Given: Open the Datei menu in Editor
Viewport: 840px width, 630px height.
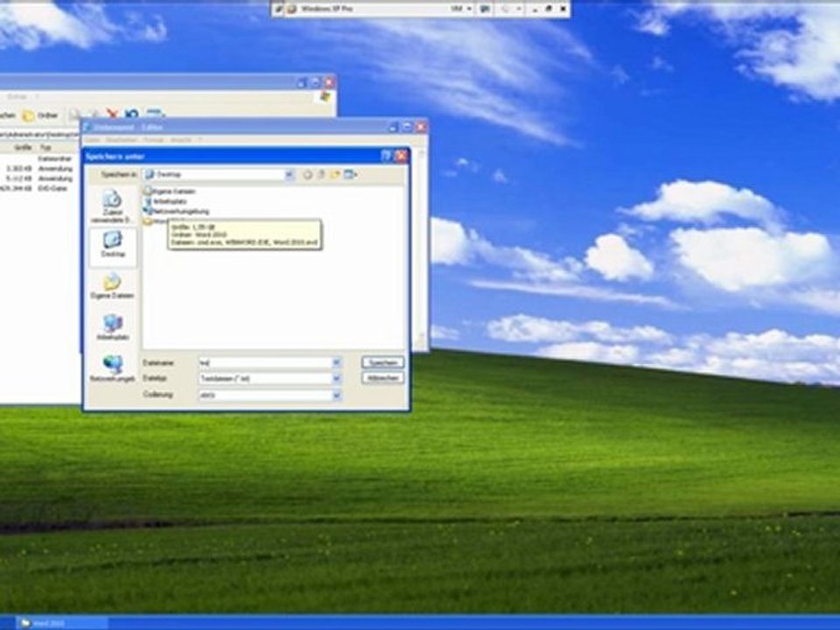Looking at the screenshot, I should pyautogui.click(x=92, y=140).
